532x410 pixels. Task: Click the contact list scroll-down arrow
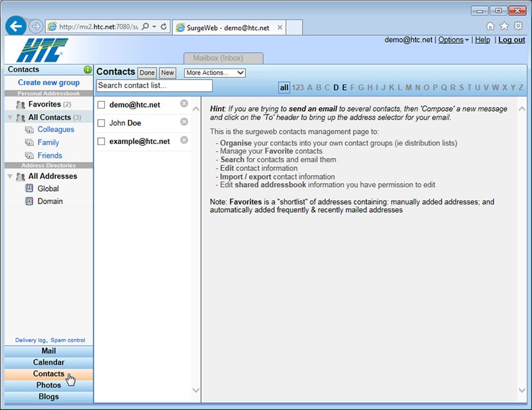tap(196, 390)
